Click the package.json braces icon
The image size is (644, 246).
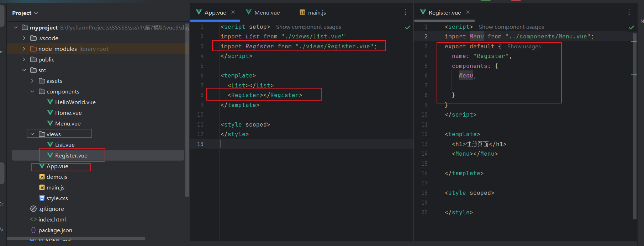click(x=33, y=230)
